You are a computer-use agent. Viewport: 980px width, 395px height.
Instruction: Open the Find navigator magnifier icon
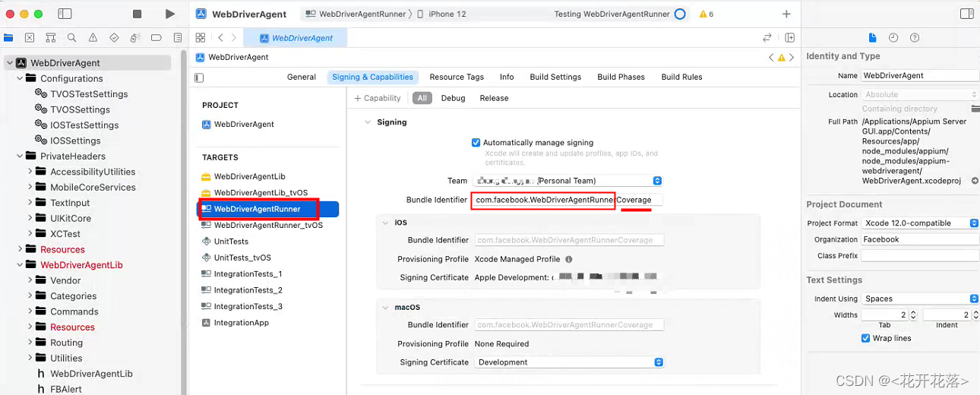(71, 37)
